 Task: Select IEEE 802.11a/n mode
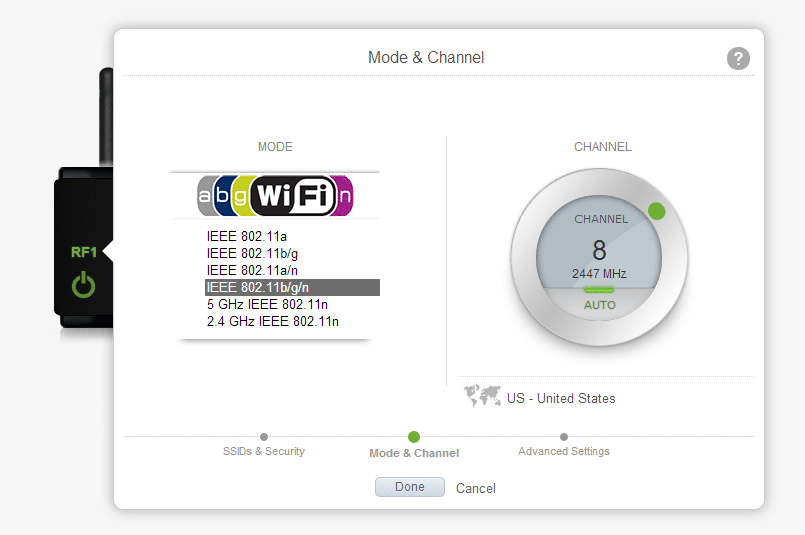(292, 270)
